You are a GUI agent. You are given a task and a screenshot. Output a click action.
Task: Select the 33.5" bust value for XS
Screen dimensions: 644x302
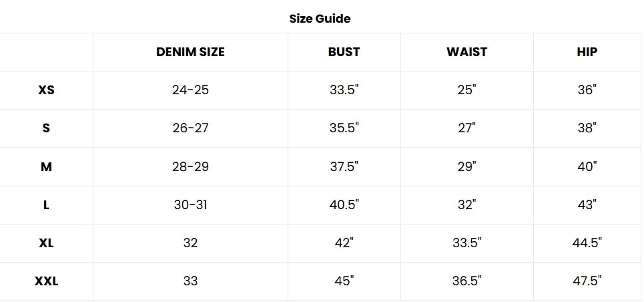344,90
